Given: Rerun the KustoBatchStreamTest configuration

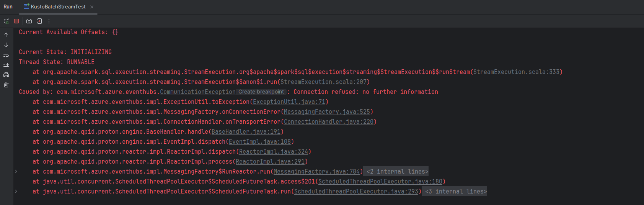Looking at the screenshot, I should [6, 21].
